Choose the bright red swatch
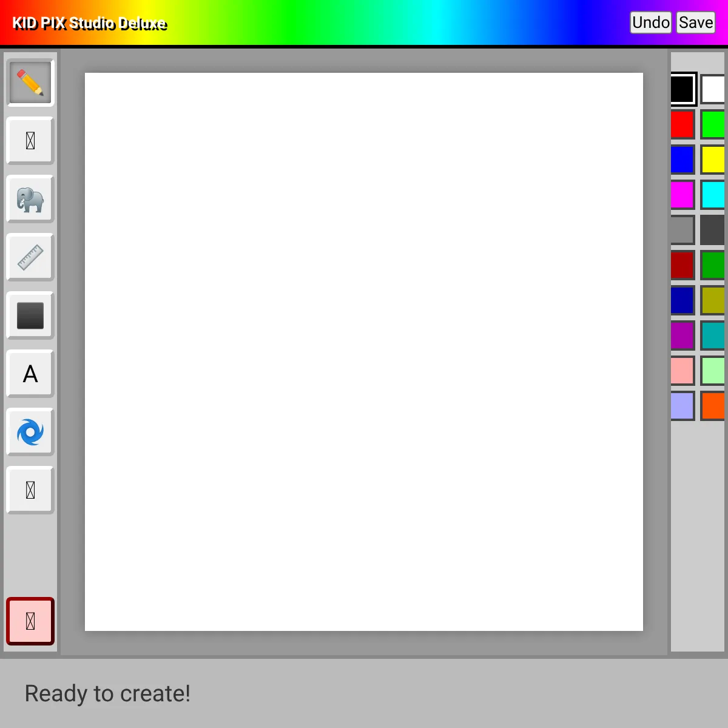This screenshot has width=728, height=728. (682, 124)
